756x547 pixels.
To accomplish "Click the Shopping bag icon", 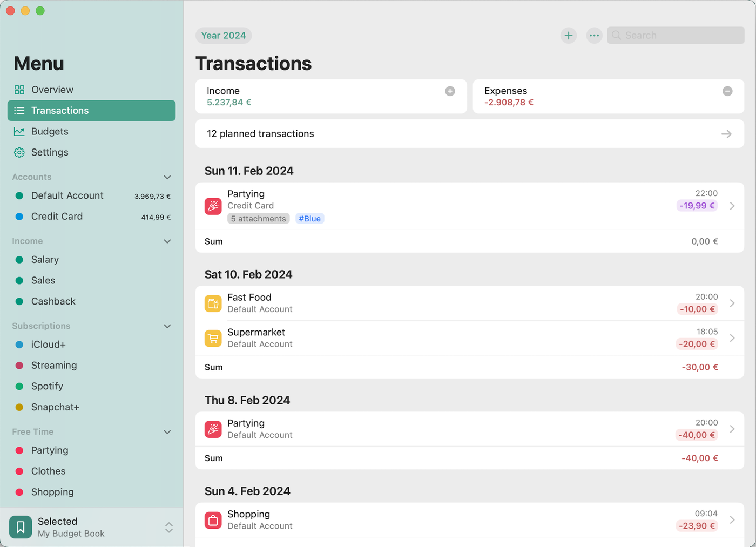I will point(213,520).
